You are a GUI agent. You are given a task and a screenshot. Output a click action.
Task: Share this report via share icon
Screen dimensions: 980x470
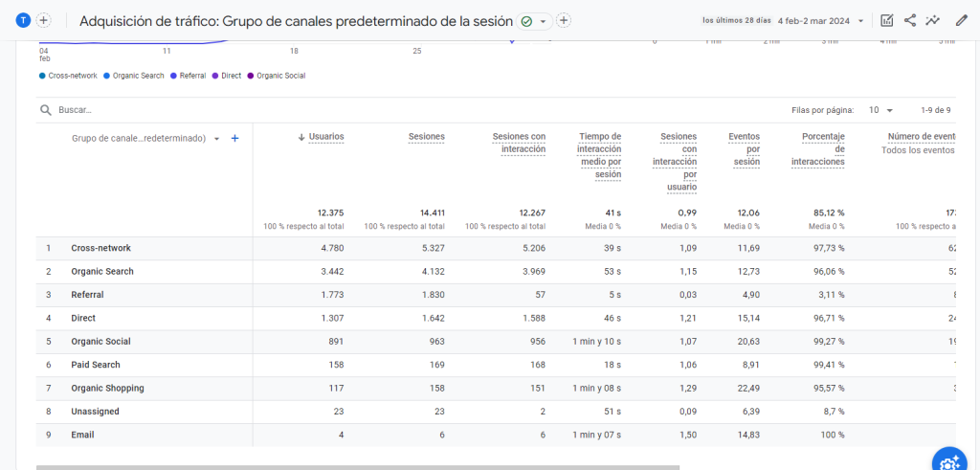pyautogui.click(x=909, y=20)
